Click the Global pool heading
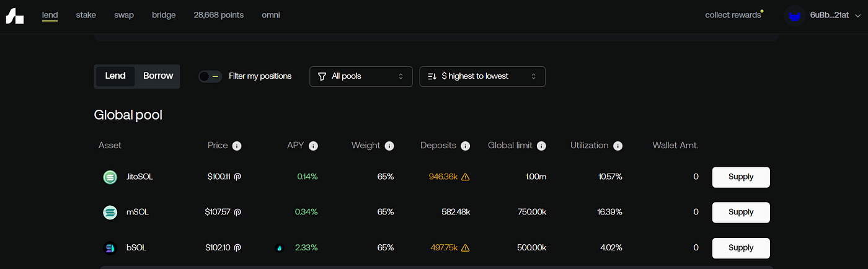 tap(128, 115)
